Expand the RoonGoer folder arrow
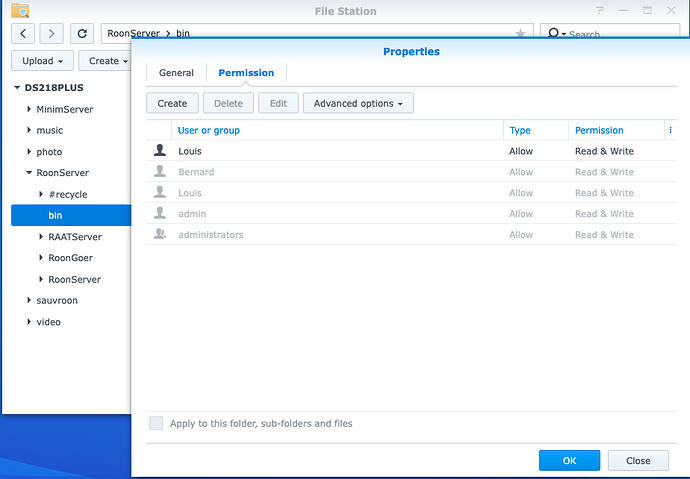Viewport: 690px width, 479px height. pyautogui.click(x=41, y=257)
